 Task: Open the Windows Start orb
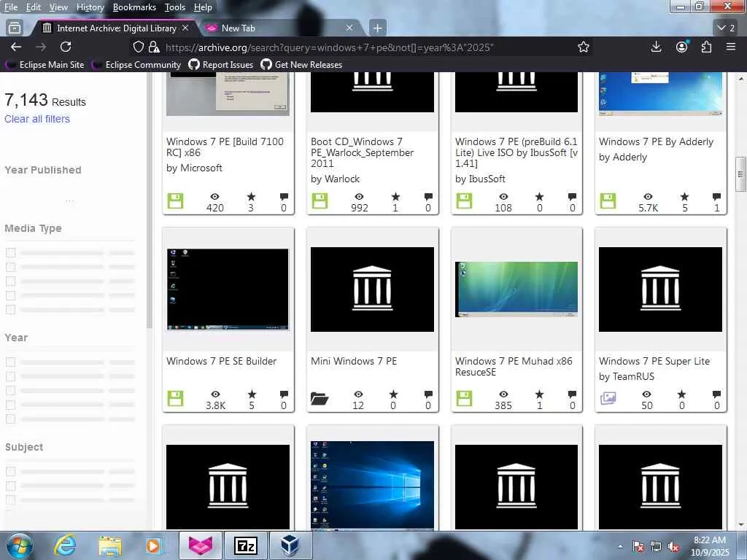tap(19, 545)
